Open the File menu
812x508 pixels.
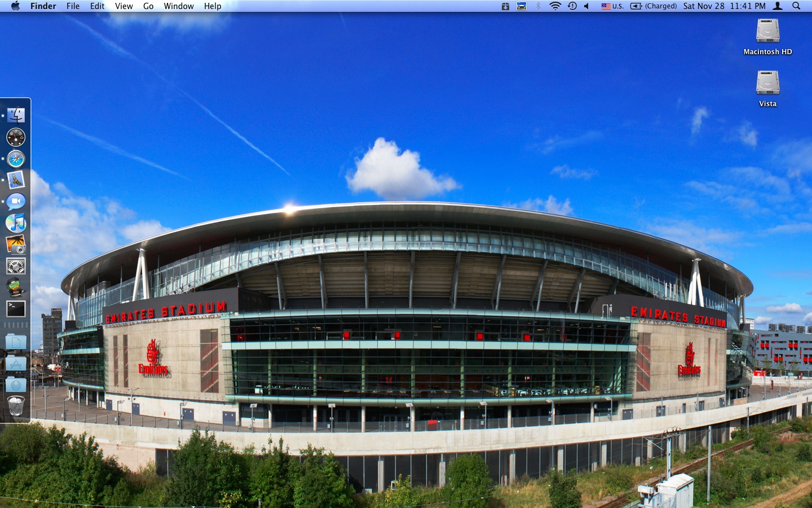(x=73, y=6)
